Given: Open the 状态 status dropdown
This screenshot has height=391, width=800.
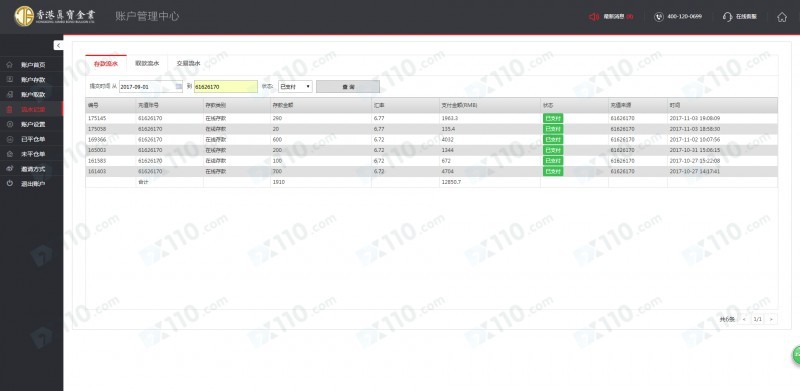Looking at the screenshot, I should tap(295, 87).
